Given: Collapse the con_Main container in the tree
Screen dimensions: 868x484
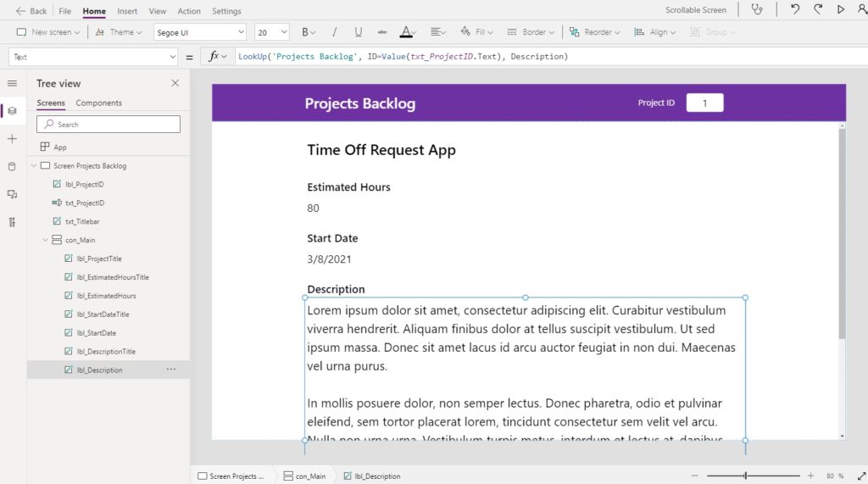Looking at the screenshot, I should (x=46, y=240).
